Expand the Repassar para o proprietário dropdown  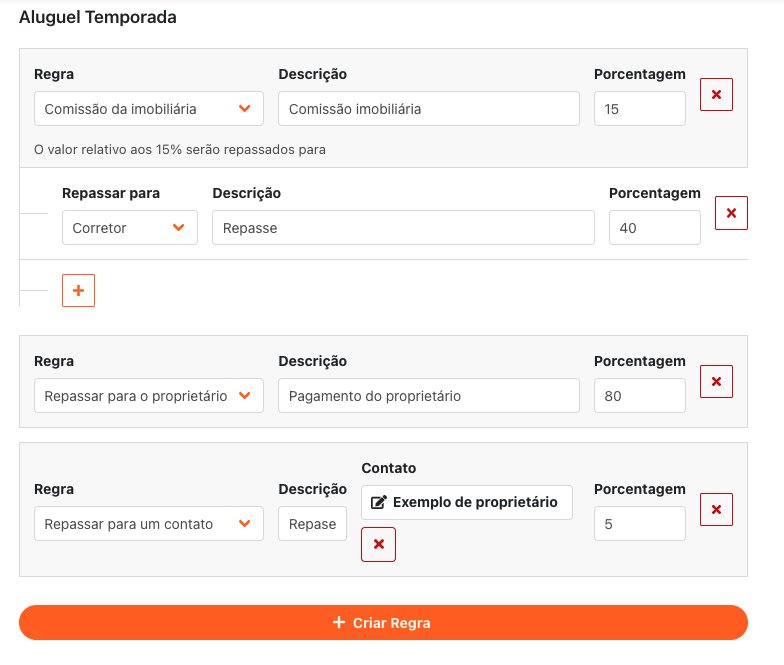tap(148, 396)
